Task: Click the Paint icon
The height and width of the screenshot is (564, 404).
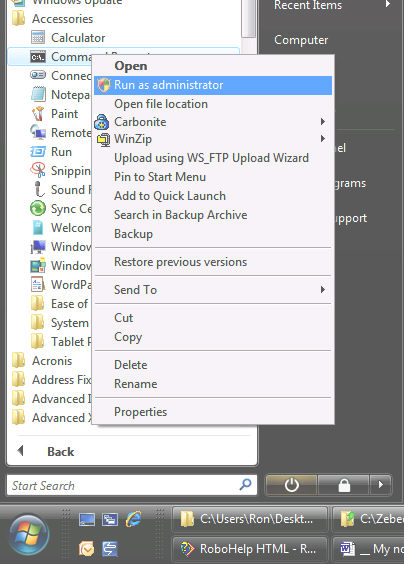Action: pyautogui.click(x=38, y=114)
